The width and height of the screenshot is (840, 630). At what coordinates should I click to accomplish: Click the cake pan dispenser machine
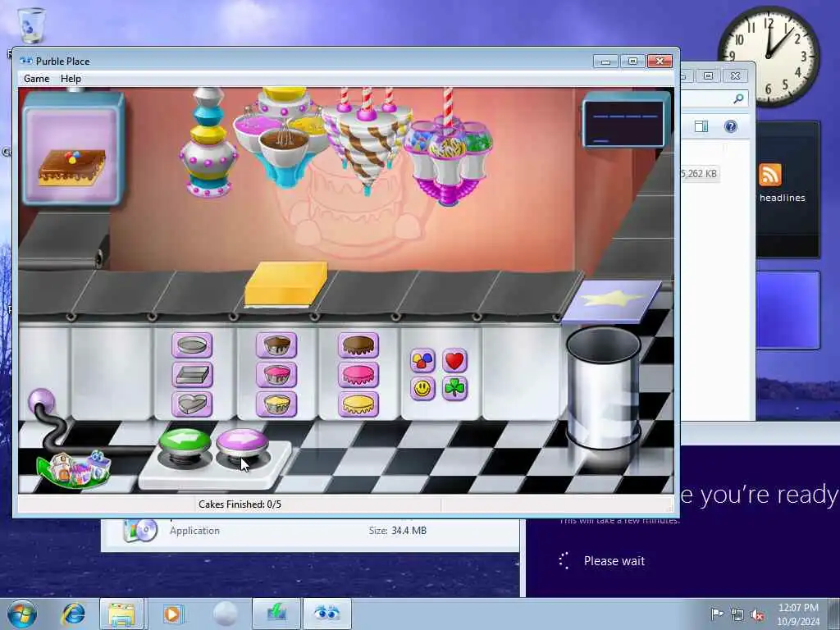click(208, 143)
